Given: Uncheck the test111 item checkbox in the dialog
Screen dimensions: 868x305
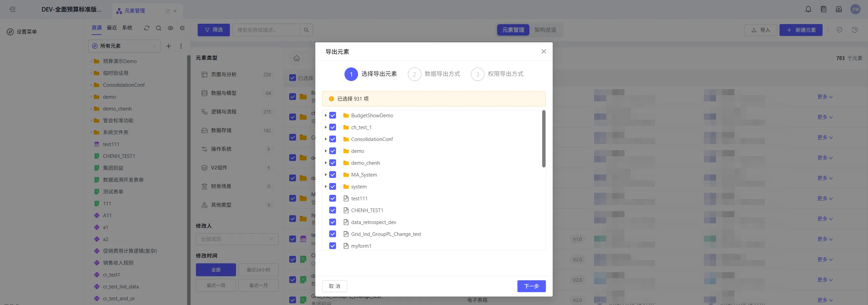Looking at the screenshot, I should [333, 199].
